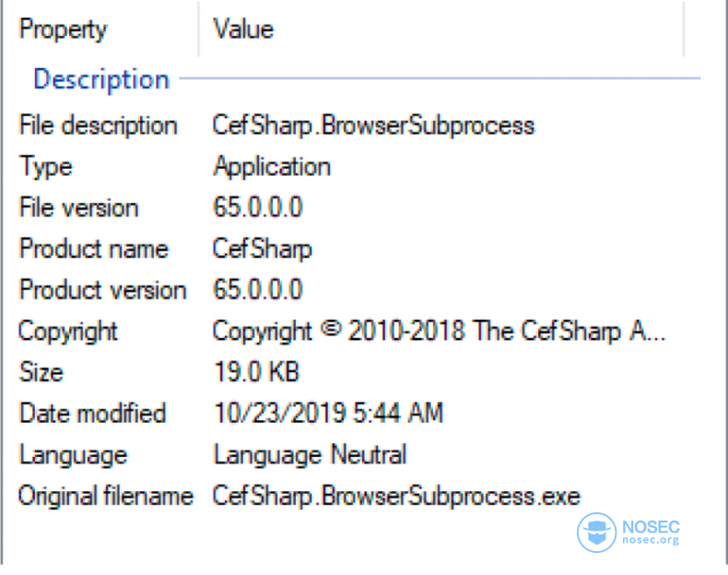
Task: Click the 19.0 KB size value
Action: point(257,372)
